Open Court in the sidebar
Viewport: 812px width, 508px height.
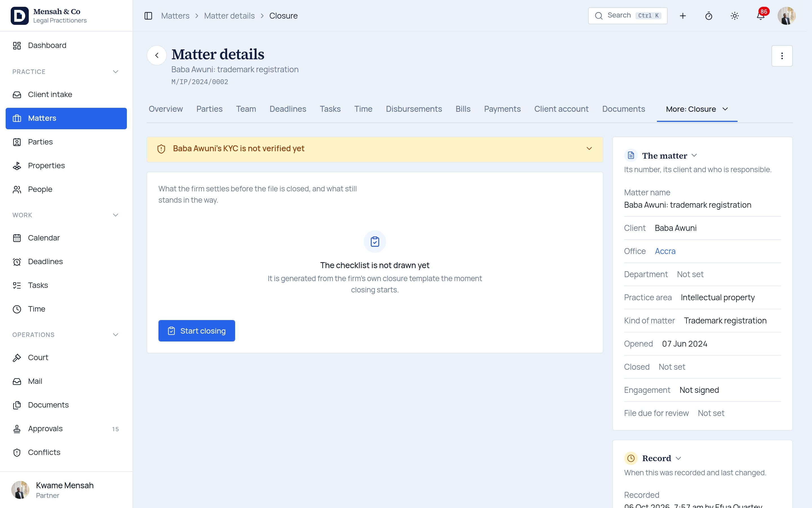tap(66, 358)
